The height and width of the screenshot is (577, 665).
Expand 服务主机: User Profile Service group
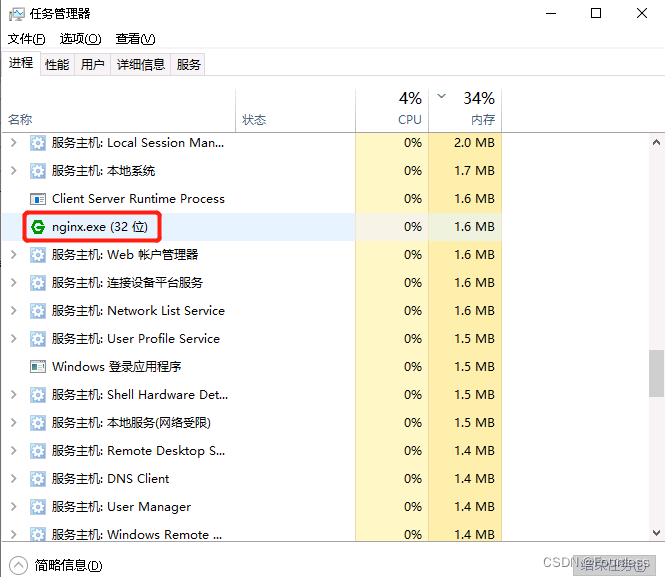point(14,338)
